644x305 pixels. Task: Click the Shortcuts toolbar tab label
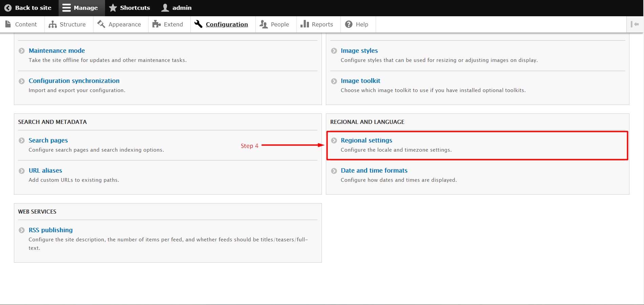tap(135, 8)
